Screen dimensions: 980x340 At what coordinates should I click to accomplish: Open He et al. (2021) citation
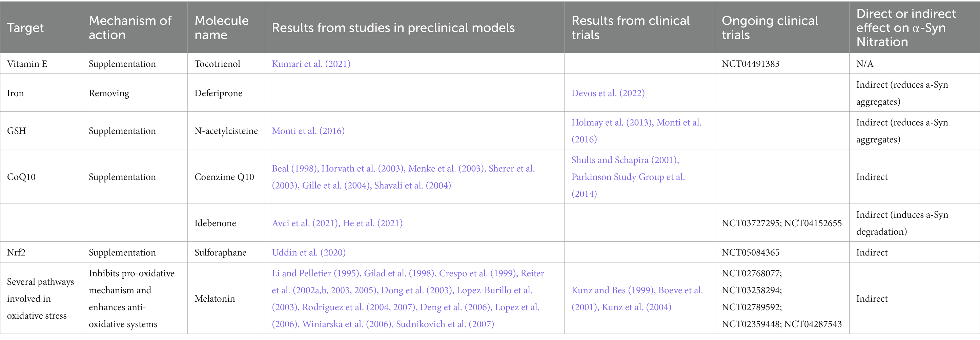pos(372,223)
